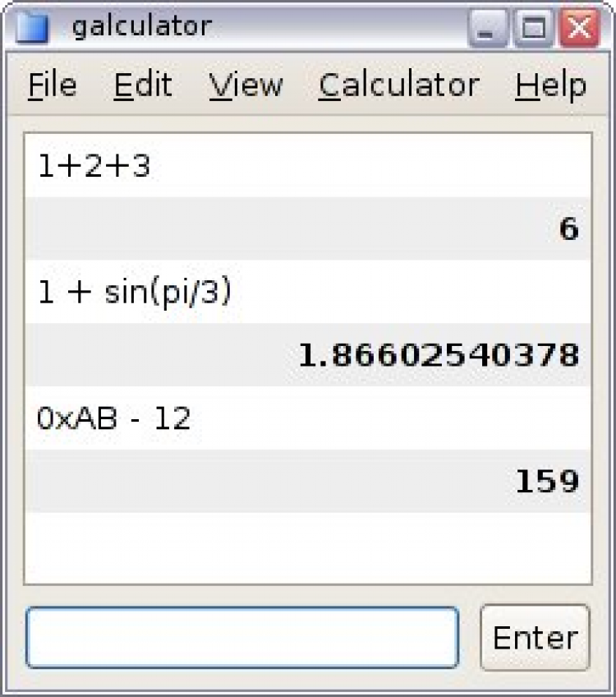Image resolution: width=616 pixels, height=697 pixels.
Task: Select the 0xAB - 12 expression
Action: (113, 419)
